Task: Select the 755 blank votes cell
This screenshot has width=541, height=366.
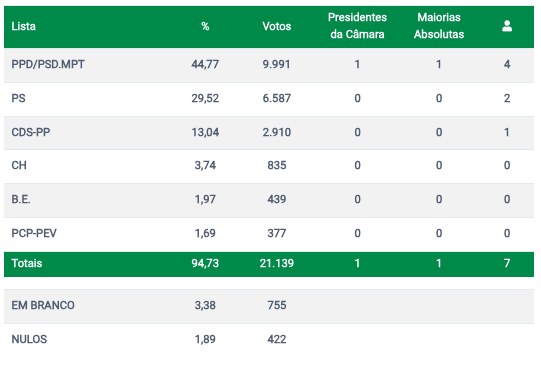Action: pos(277,305)
